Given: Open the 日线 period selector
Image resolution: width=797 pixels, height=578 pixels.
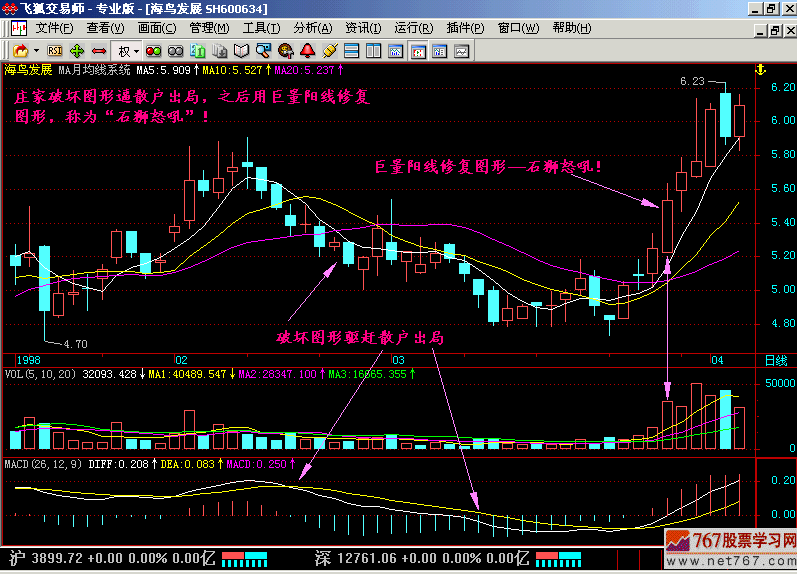Looking at the screenshot, I should coord(775,359).
